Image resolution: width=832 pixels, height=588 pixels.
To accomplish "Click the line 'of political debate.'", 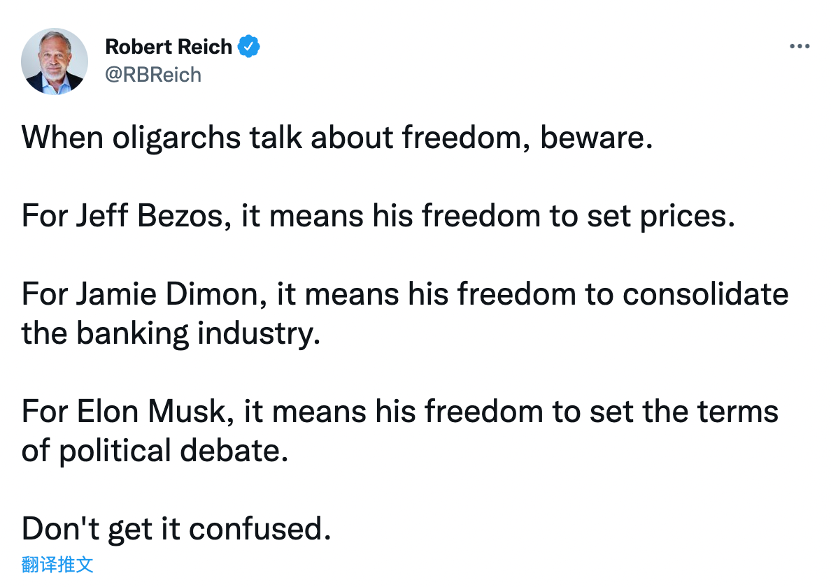I will (x=155, y=451).
